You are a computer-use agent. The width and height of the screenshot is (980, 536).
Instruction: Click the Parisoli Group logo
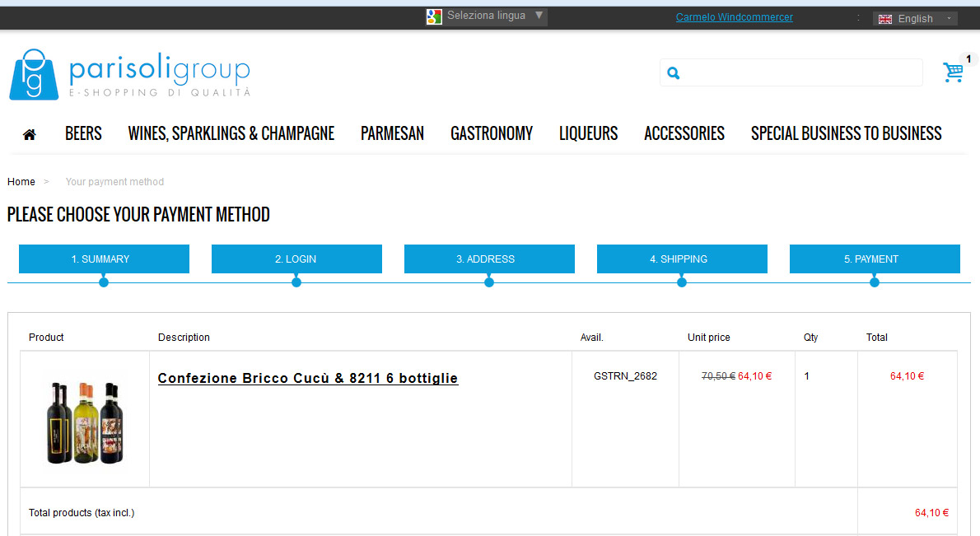coord(130,74)
